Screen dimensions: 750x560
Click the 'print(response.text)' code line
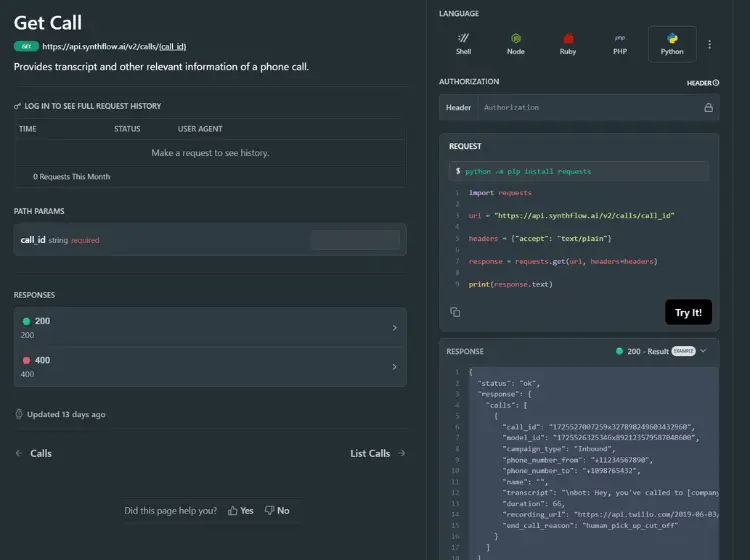coord(510,285)
